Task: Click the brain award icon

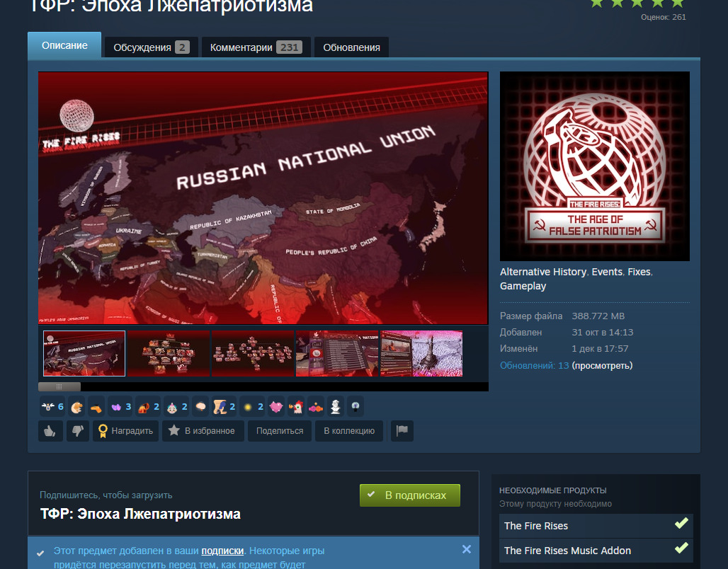Action: click(200, 407)
